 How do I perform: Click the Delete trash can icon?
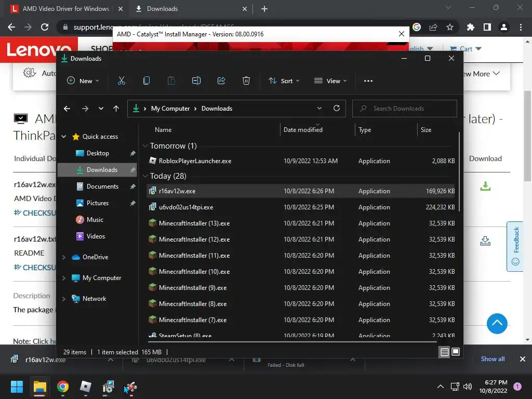pyautogui.click(x=246, y=81)
